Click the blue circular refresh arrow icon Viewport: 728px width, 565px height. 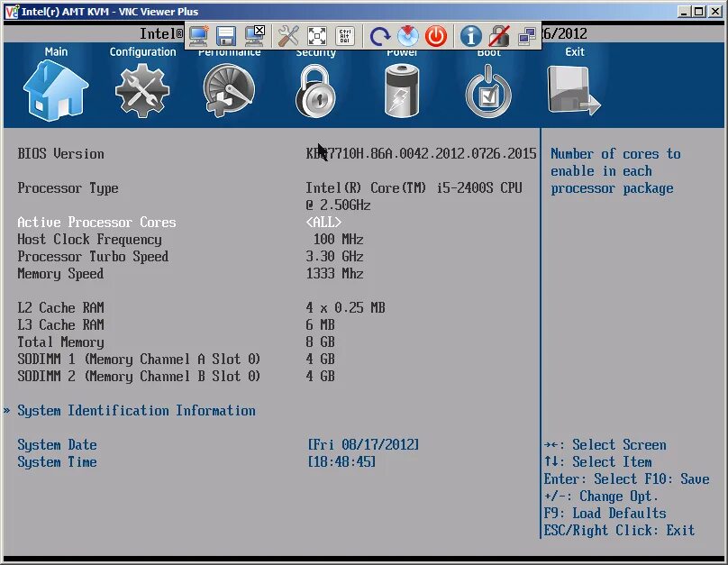click(380, 36)
